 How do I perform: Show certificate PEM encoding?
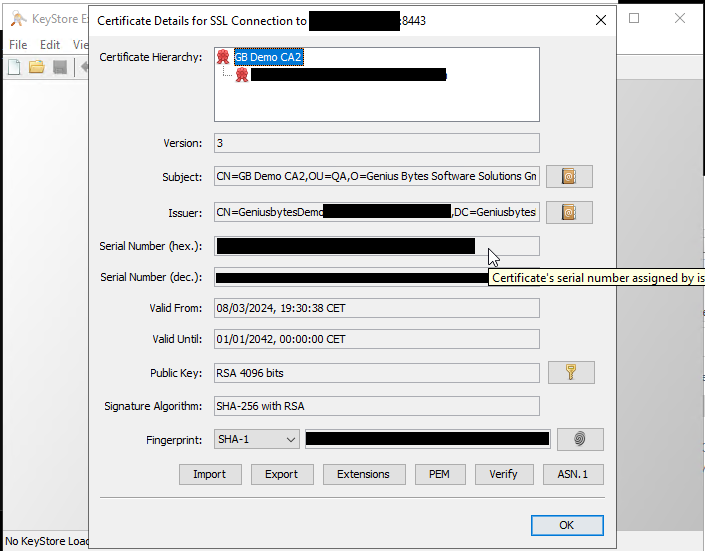coord(440,474)
